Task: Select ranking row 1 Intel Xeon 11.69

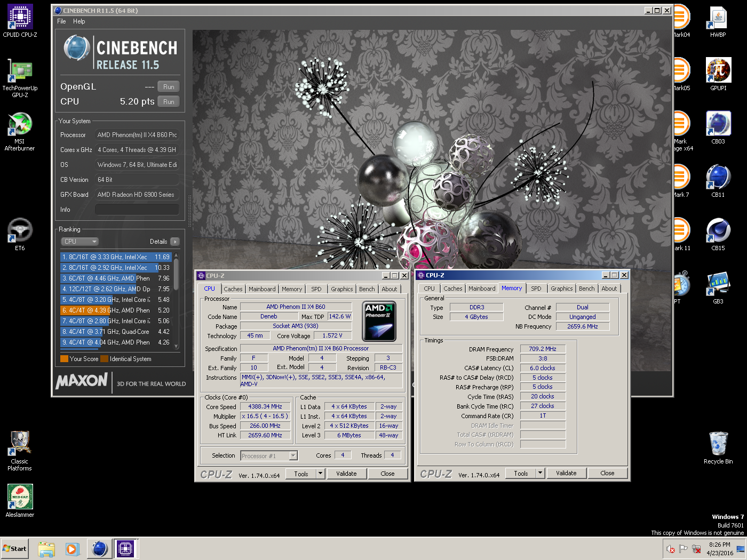Action: [x=116, y=257]
